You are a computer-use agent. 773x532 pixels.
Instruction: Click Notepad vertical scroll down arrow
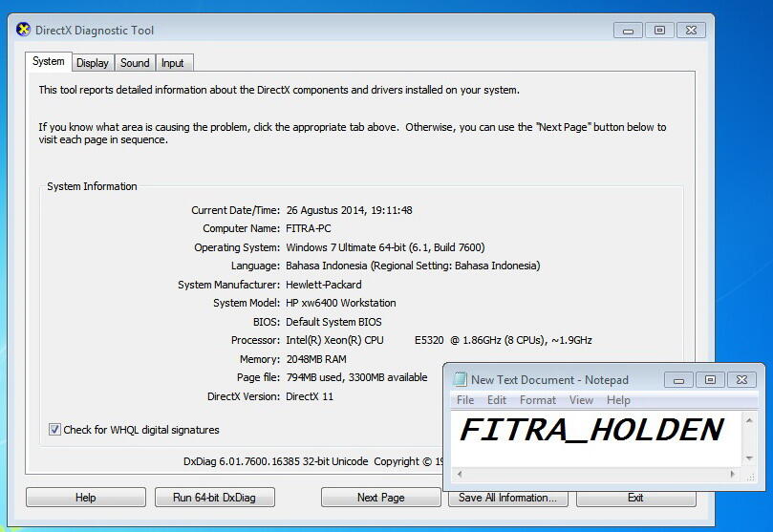click(749, 458)
